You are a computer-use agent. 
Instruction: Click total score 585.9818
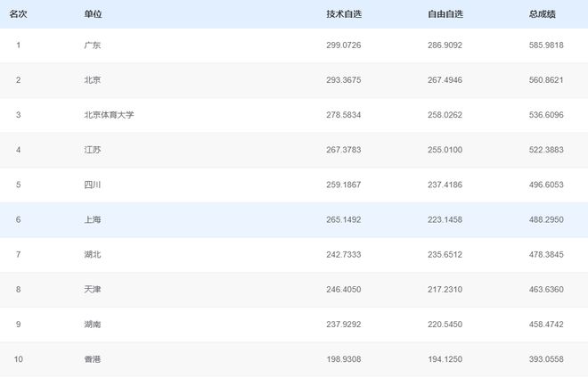[545, 45]
